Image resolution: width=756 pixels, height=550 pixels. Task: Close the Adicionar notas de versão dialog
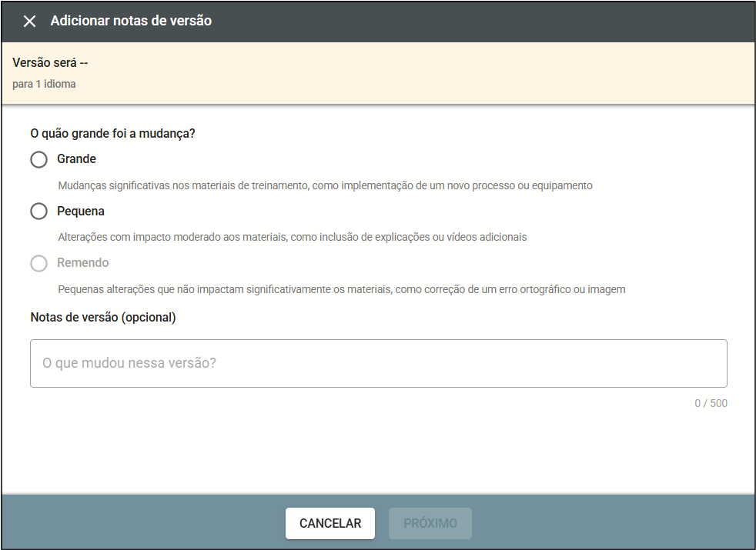[x=29, y=22]
